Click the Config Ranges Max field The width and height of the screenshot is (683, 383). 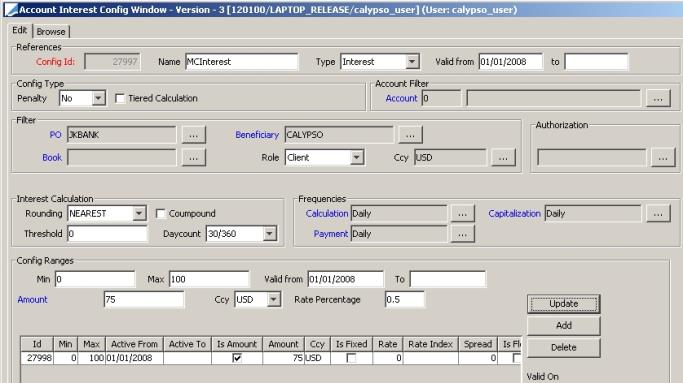(209, 279)
